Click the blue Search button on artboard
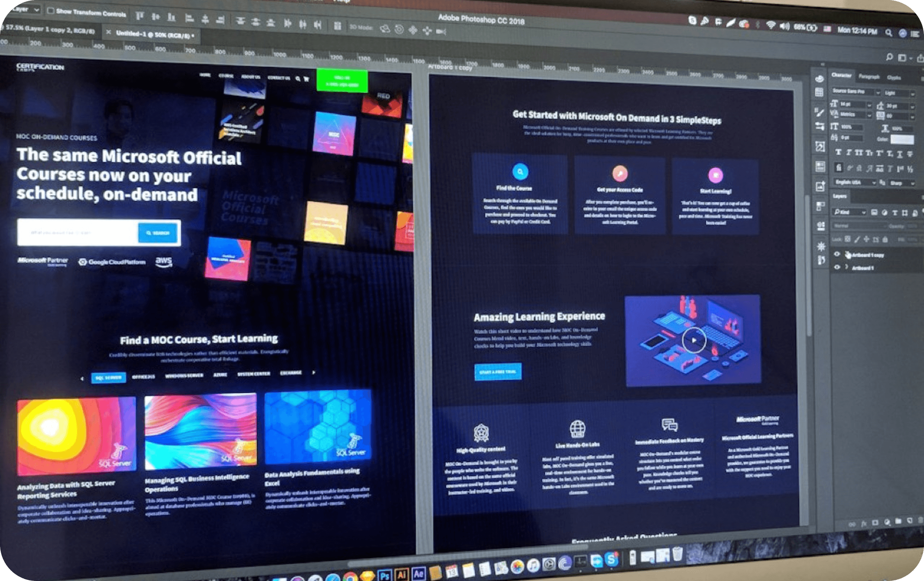This screenshot has width=924, height=581. click(158, 232)
